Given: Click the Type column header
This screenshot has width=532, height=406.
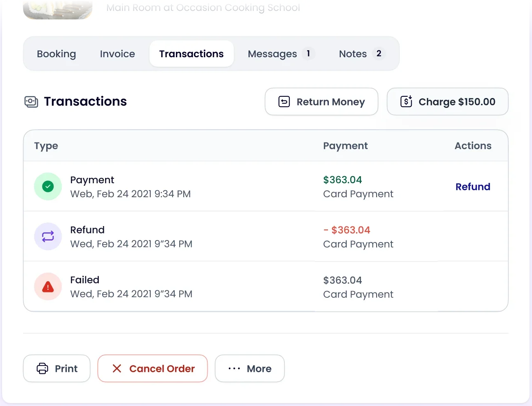Looking at the screenshot, I should (46, 146).
